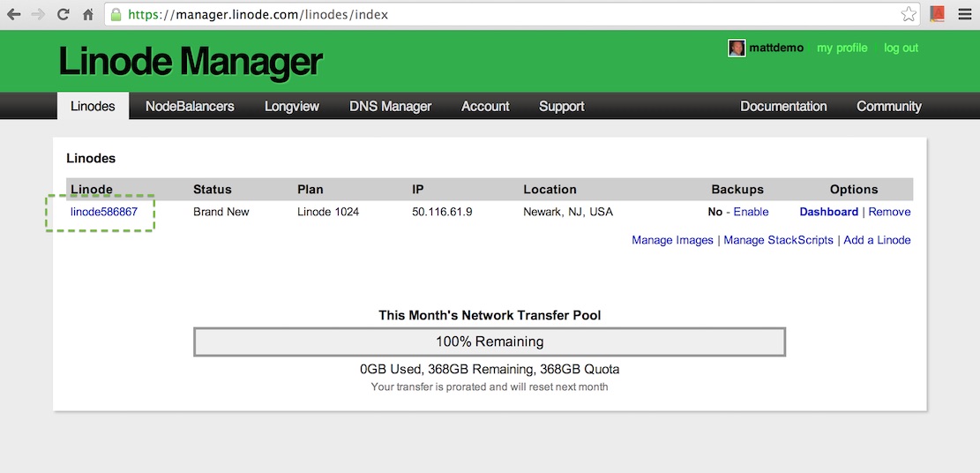
Task: Click the Brand New status cell
Action: point(221,212)
